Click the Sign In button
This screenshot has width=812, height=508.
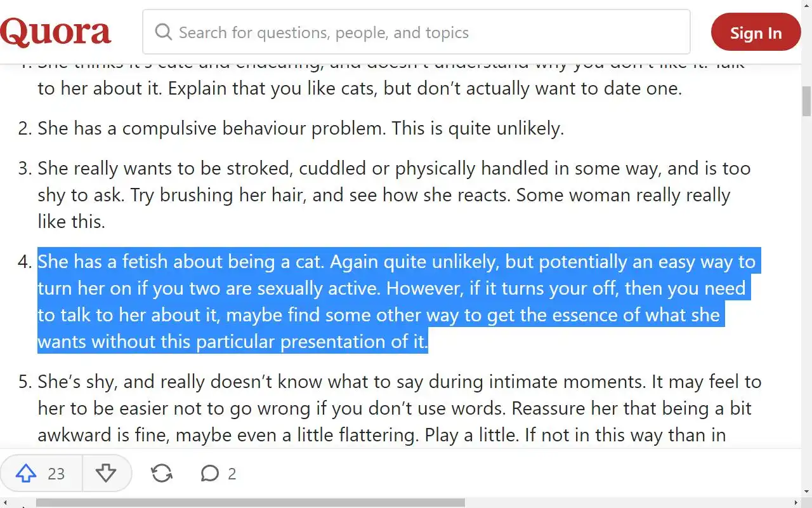pos(756,33)
